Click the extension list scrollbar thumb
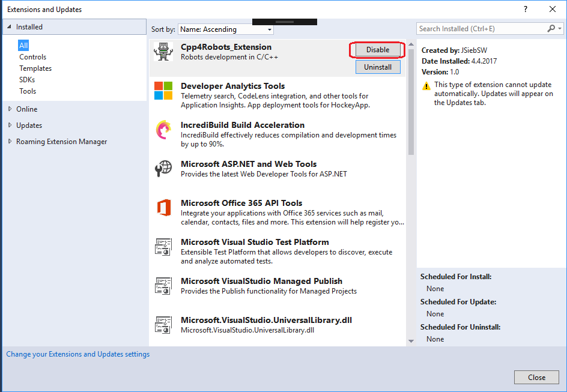Screen dimensions: 567x392 [x=411, y=101]
